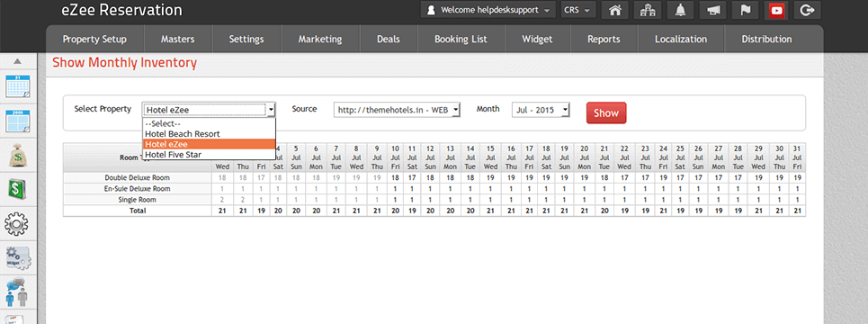Expand the CRS dropdown
This screenshot has width=868, height=324.
coord(578,10)
